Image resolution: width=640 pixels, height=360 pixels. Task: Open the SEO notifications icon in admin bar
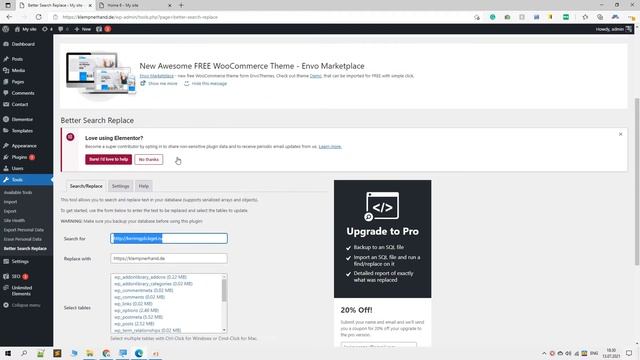pyautogui.click(x=103, y=29)
